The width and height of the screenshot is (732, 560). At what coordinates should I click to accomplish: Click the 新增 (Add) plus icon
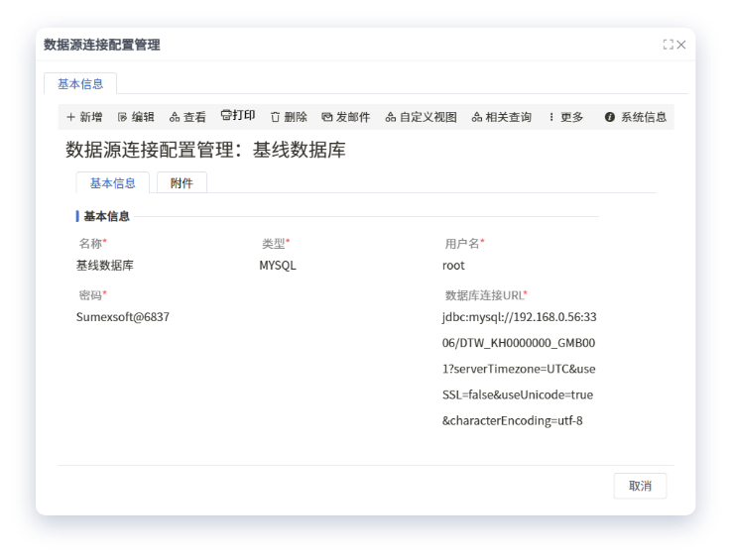coord(71,117)
